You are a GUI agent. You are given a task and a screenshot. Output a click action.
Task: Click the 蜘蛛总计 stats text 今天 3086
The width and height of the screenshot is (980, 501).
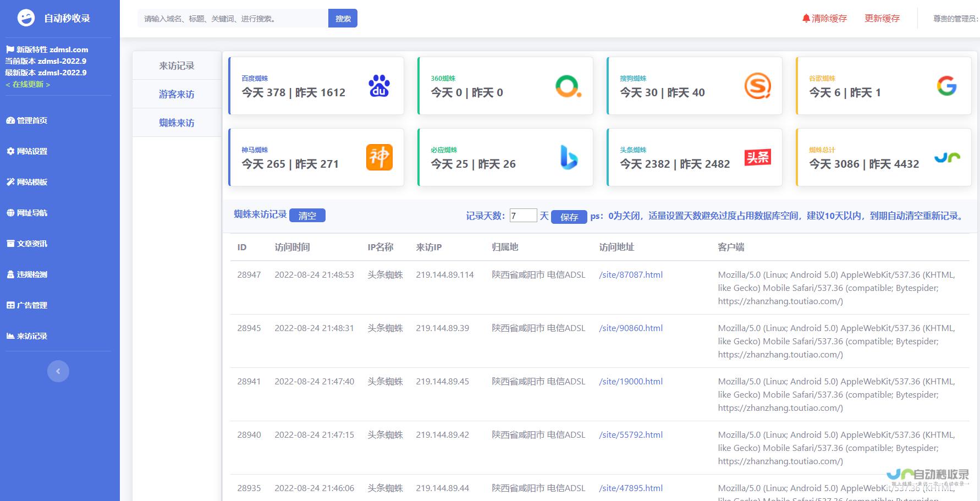pos(834,164)
